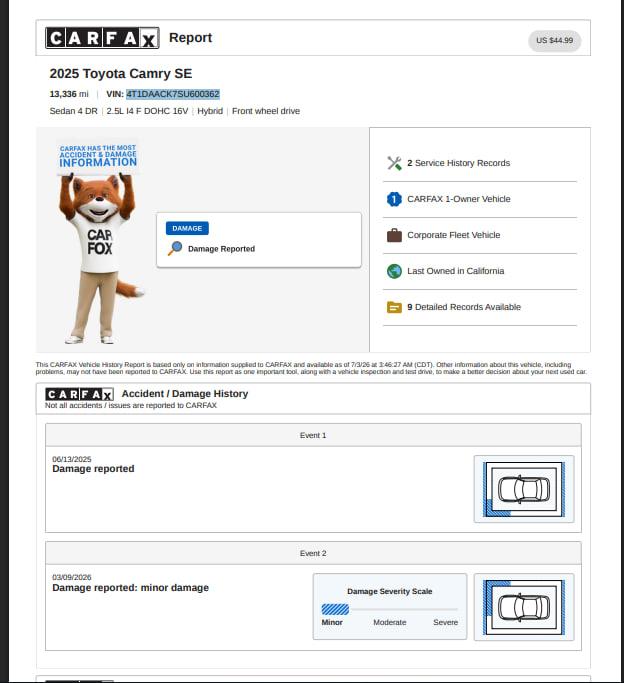Click 2.5L I4 F DOHC 16V engine text
The height and width of the screenshot is (683, 624).
click(x=147, y=111)
